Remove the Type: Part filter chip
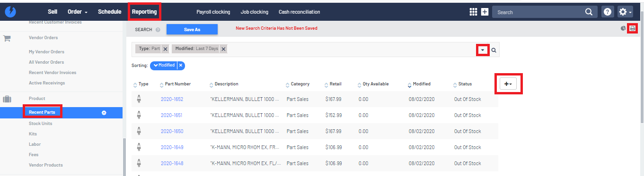 pos(165,49)
